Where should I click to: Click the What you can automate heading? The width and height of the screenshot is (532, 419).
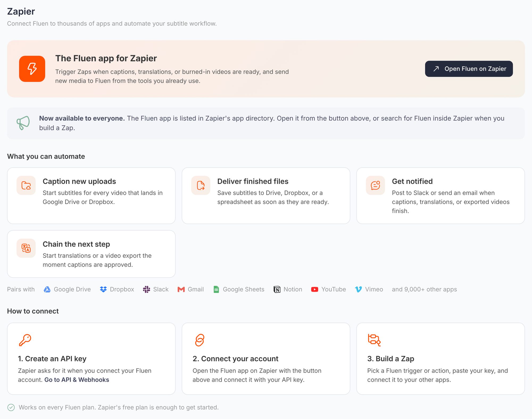(x=46, y=156)
